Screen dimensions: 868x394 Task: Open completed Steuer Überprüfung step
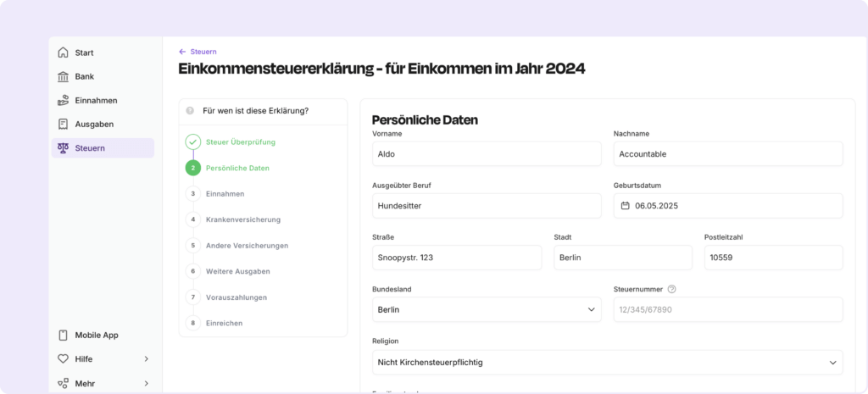click(x=240, y=142)
